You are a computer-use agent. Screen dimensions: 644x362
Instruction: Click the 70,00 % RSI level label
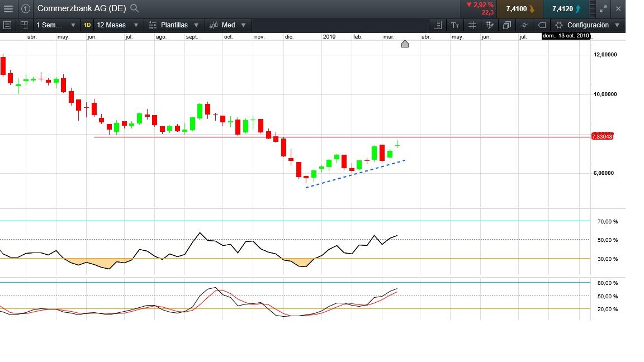(x=608, y=222)
